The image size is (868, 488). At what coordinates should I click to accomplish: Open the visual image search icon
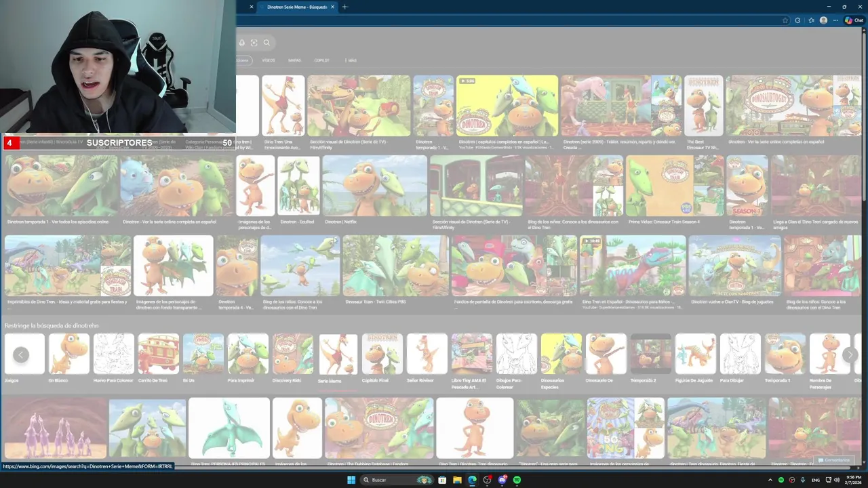click(x=254, y=43)
